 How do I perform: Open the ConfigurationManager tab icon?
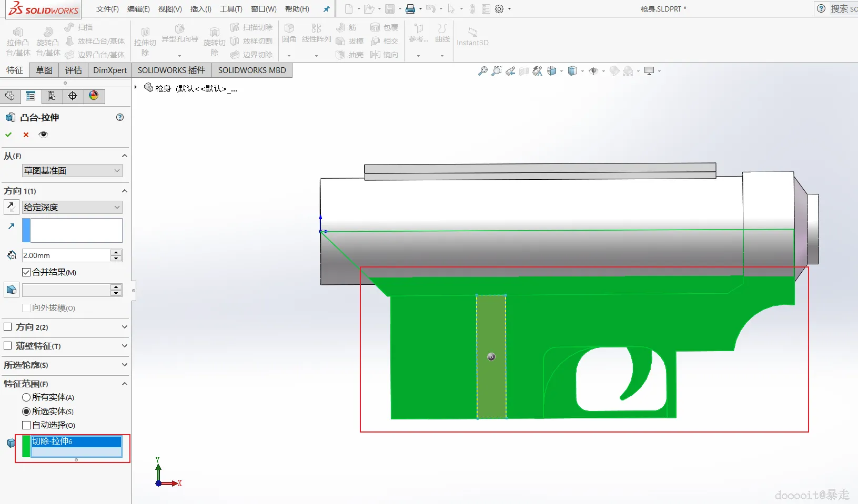pos(52,96)
